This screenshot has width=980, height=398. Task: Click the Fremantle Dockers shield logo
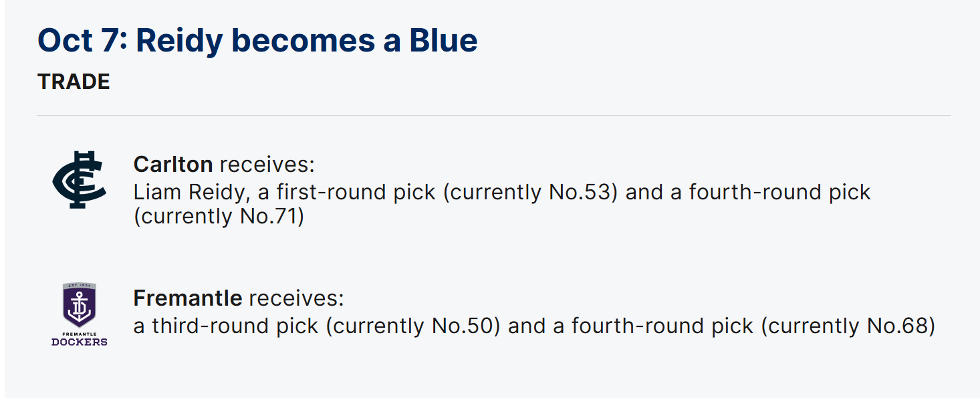79,305
